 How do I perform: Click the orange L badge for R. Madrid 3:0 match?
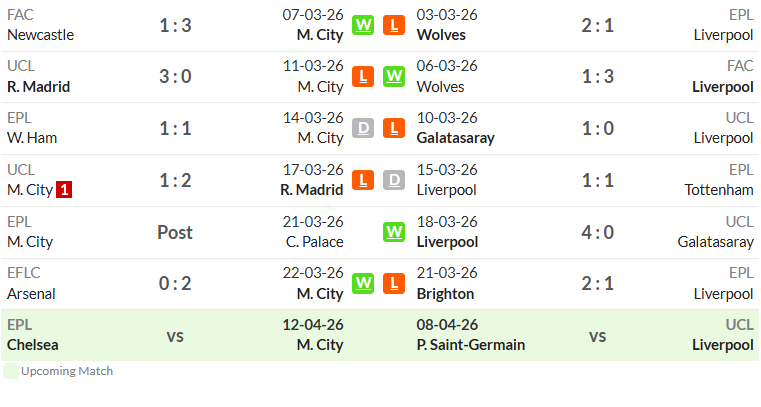coord(363,76)
